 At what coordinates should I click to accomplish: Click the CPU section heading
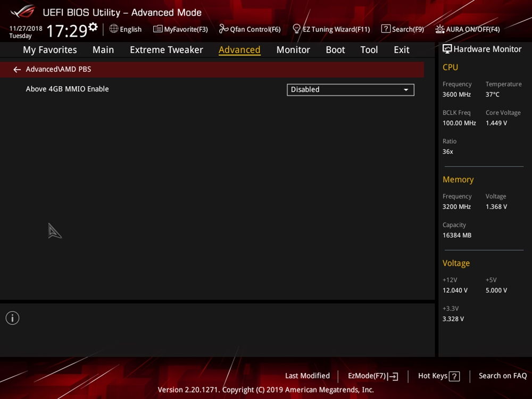coord(450,67)
